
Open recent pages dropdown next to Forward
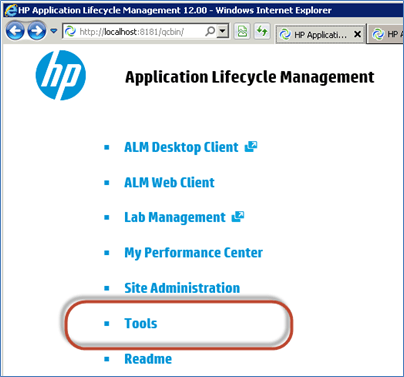point(54,31)
